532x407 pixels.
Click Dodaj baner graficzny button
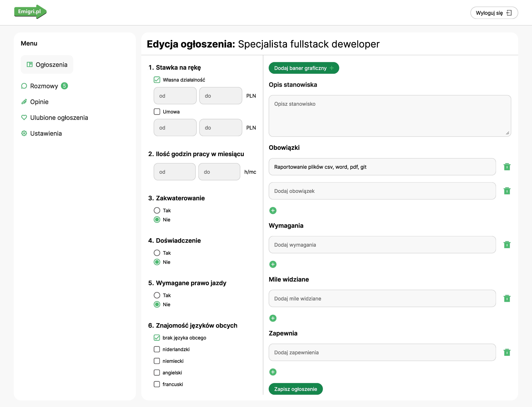(304, 68)
